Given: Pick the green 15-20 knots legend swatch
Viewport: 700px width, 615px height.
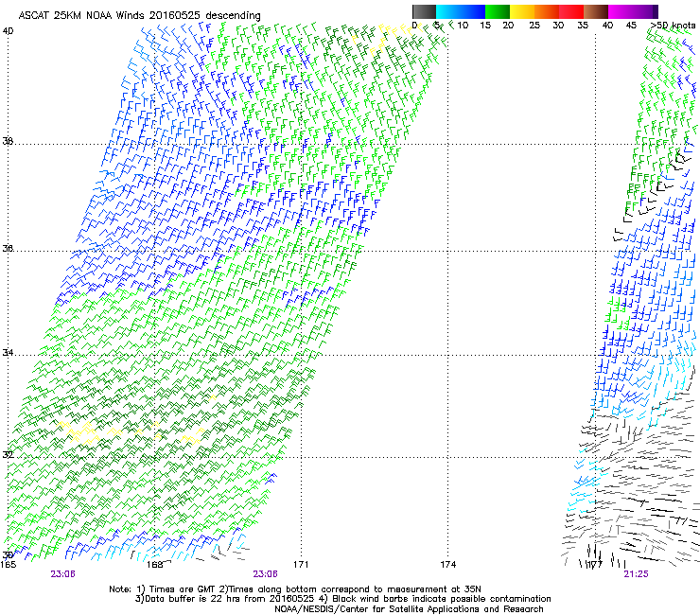Looking at the screenshot, I should [x=498, y=11].
